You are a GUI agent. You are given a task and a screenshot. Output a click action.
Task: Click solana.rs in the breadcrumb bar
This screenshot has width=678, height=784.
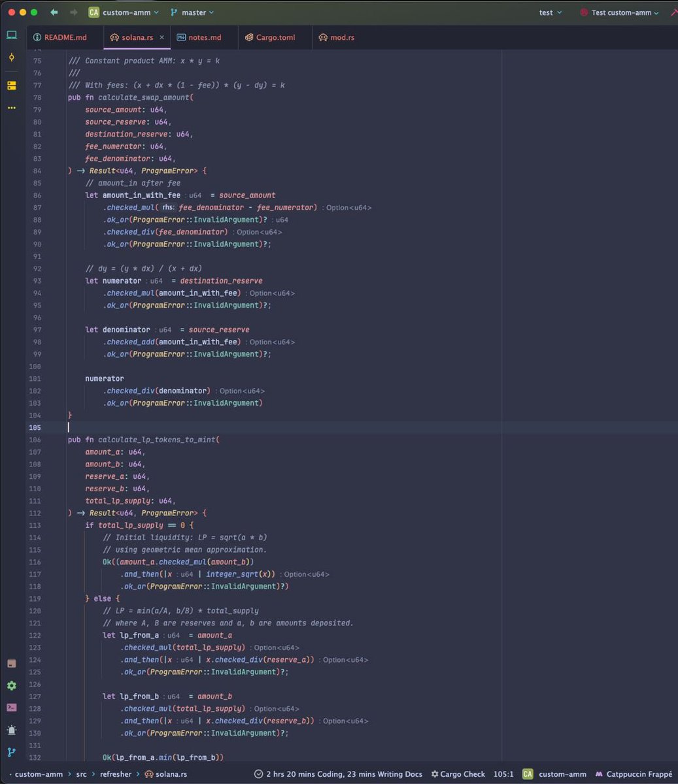click(x=171, y=774)
